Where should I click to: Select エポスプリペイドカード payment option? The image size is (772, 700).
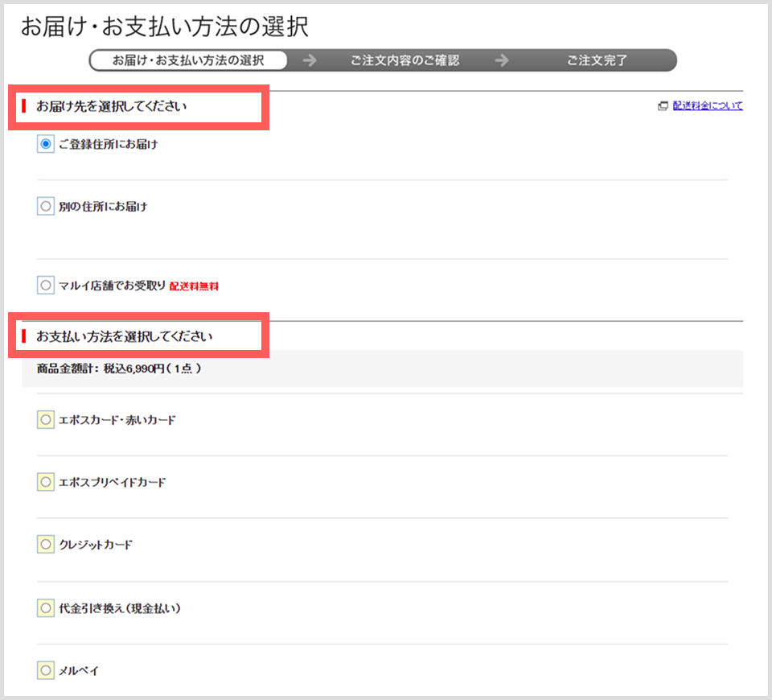coord(47,482)
